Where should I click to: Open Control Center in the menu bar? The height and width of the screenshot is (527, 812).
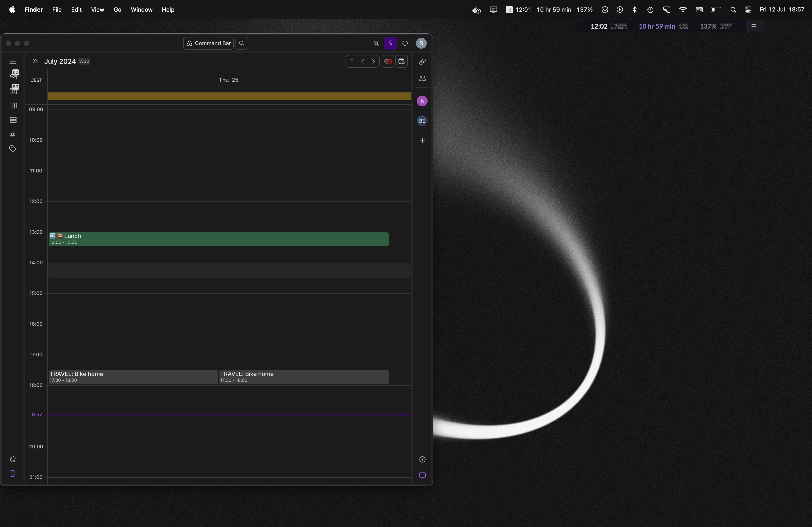748,9
